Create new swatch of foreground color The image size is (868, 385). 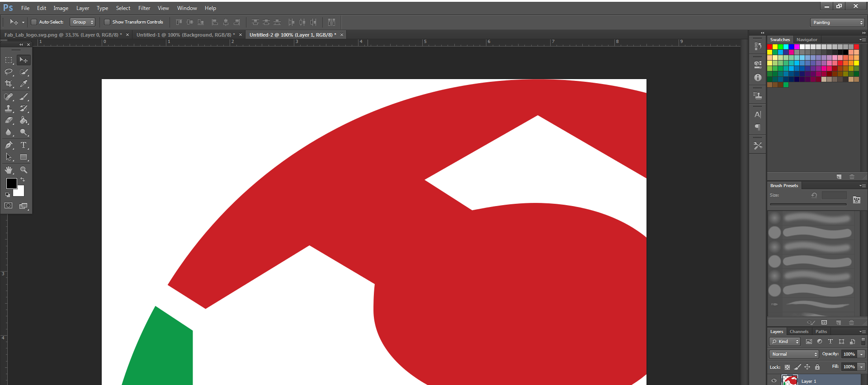click(839, 177)
